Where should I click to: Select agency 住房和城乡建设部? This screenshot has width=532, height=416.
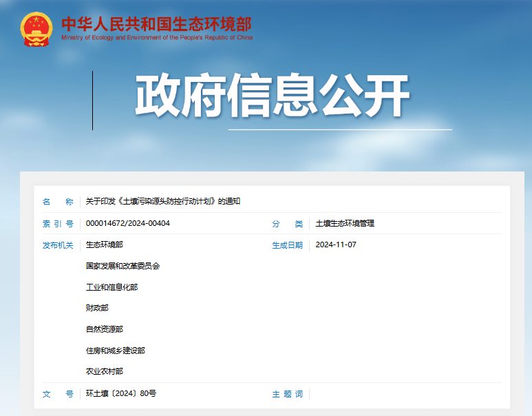pyautogui.click(x=116, y=351)
